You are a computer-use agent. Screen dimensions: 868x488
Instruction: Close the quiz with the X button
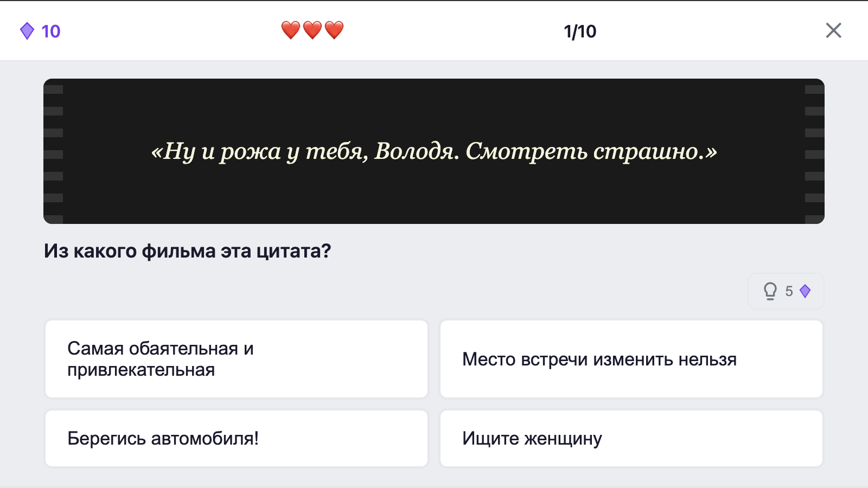(x=834, y=31)
